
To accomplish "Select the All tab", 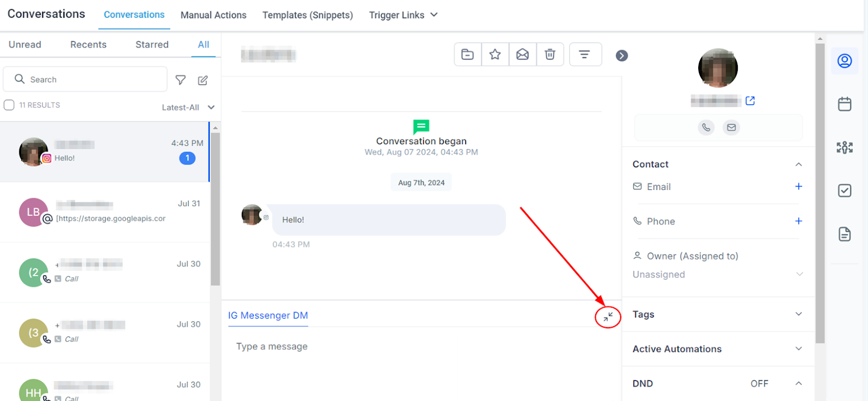I will 203,44.
